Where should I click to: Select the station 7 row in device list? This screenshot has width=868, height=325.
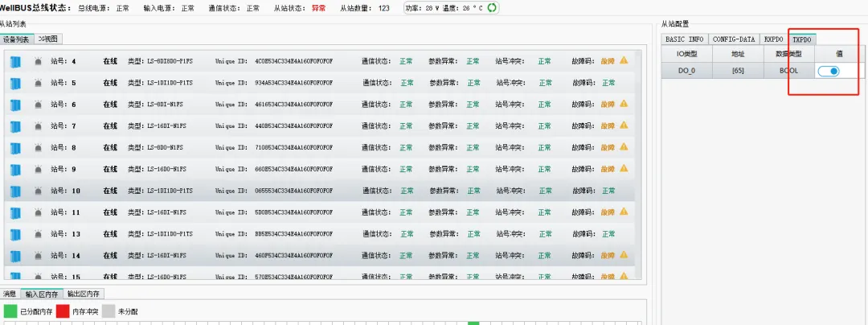click(321, 126)
